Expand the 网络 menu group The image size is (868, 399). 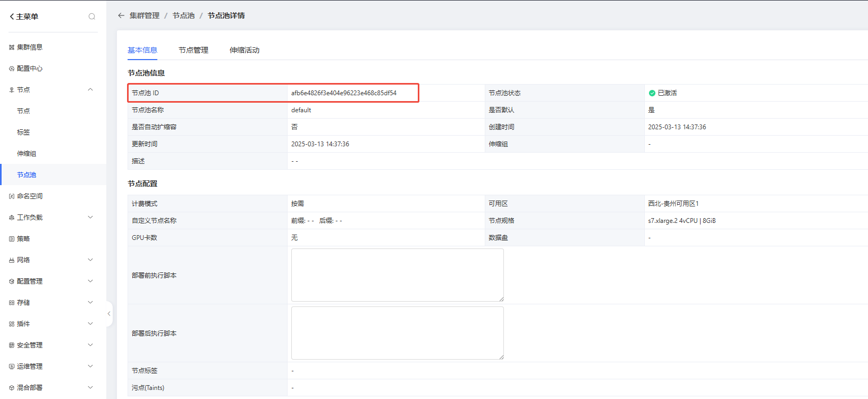click(x=90, y=260)
